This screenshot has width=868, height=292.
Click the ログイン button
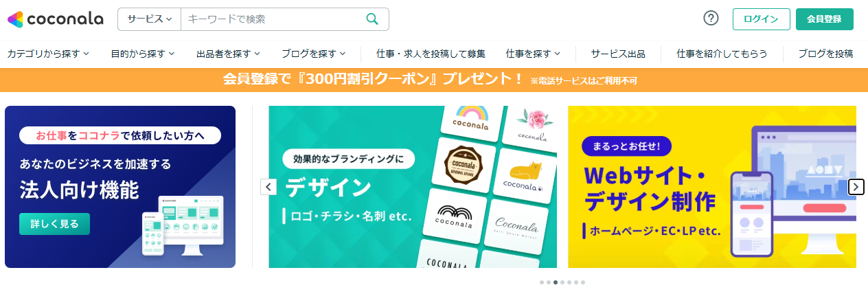point(762,19)
